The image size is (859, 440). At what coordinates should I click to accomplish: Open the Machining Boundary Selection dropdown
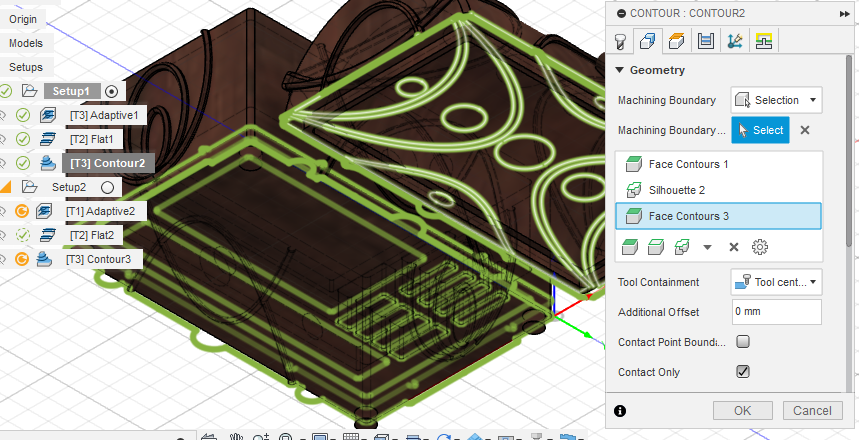pos(776,100)
